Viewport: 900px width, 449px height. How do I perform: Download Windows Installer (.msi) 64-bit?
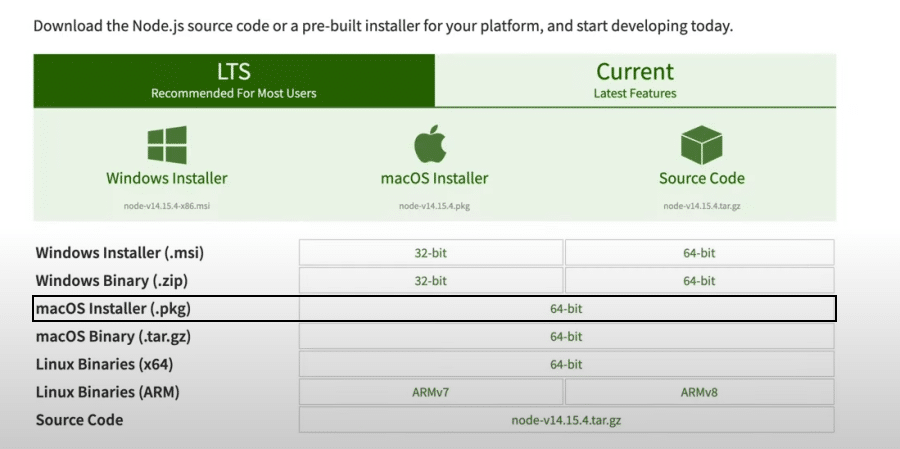[699, 253]
